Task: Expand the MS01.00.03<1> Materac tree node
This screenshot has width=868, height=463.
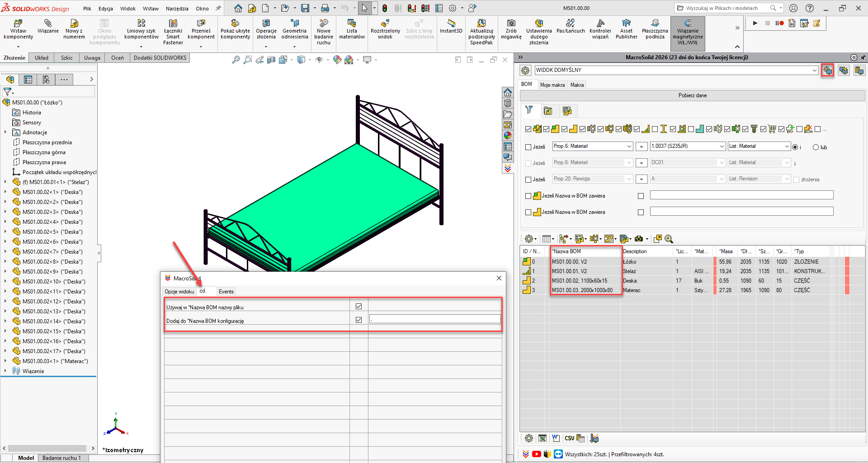Action: point(5,361)
